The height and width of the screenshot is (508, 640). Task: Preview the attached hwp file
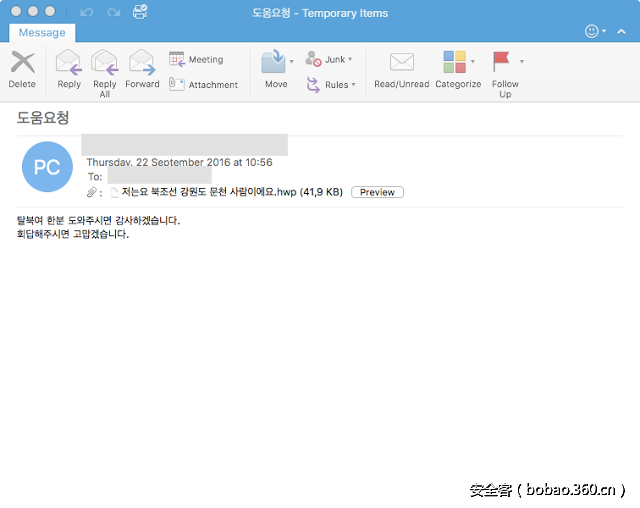[x=377, y=192]
